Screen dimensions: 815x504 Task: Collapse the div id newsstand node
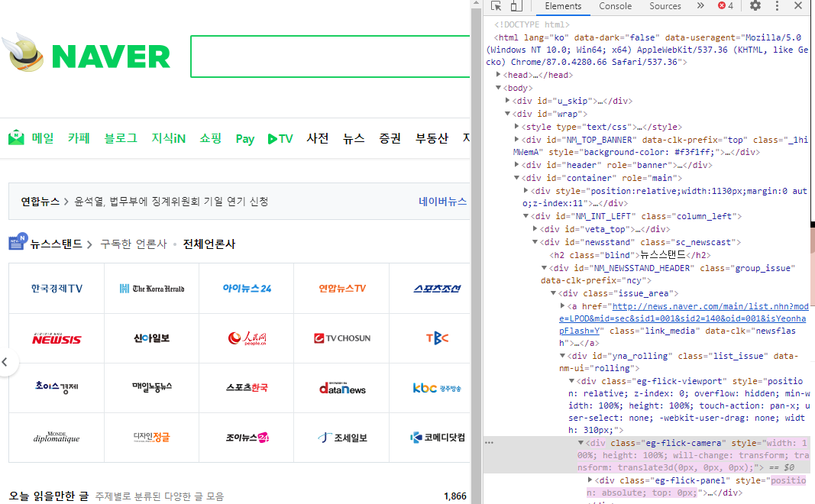[x=535, y=241]
